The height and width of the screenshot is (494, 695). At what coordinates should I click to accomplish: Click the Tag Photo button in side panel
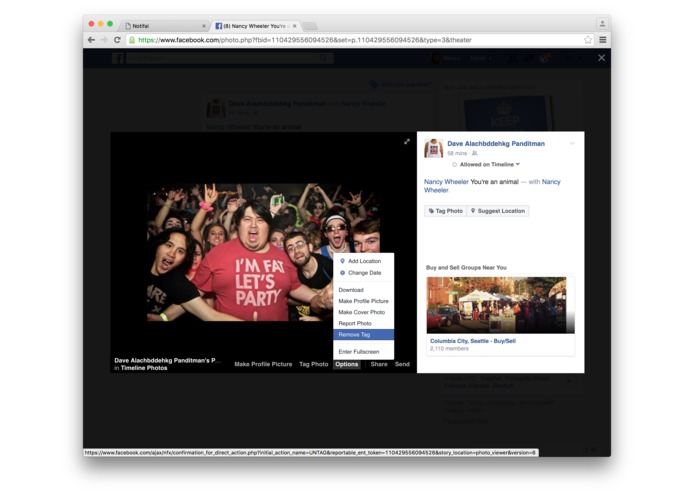coord(445,211)
